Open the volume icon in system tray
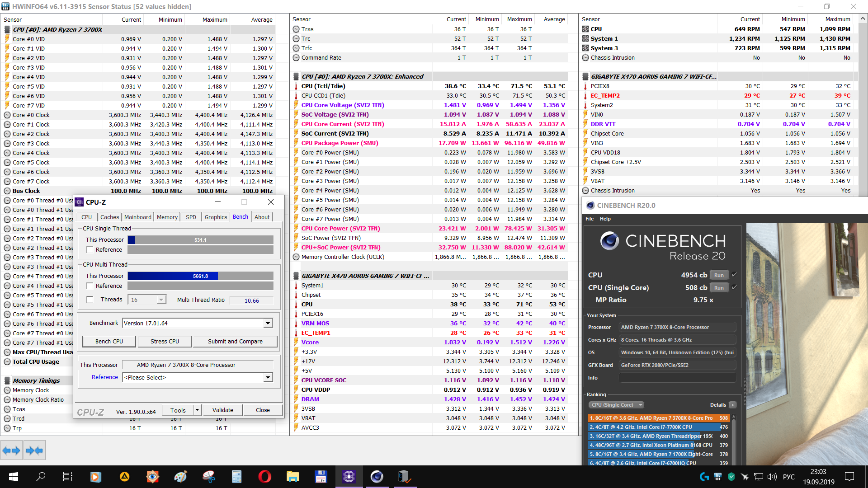The width and height of the screenshot is (868, 488). (772, 477)
